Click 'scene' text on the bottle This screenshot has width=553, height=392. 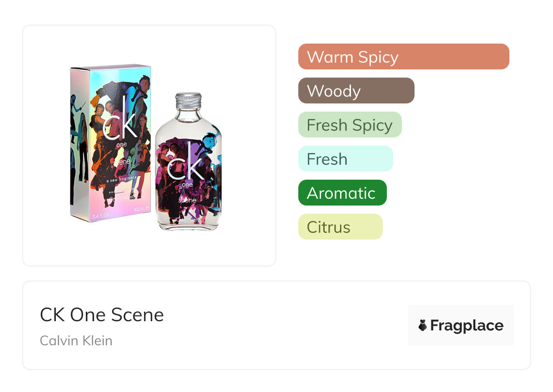pyautogui.click(x=187, y=200)
